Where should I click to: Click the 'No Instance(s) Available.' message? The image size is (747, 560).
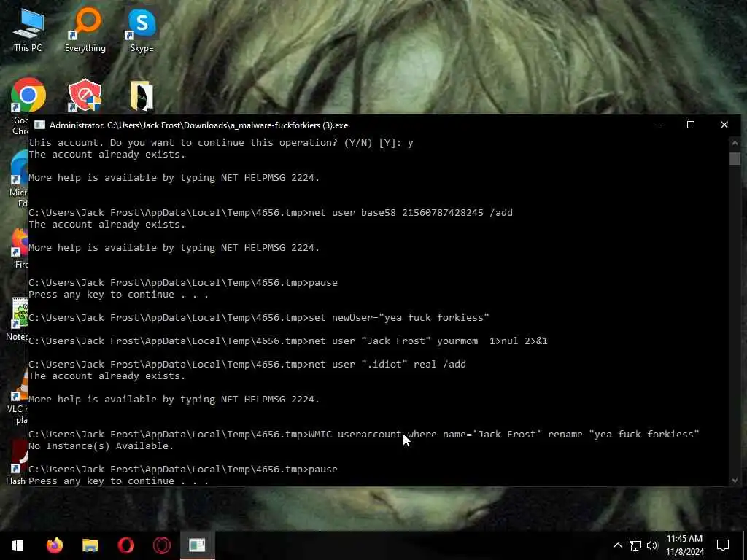tap(101, 446)
